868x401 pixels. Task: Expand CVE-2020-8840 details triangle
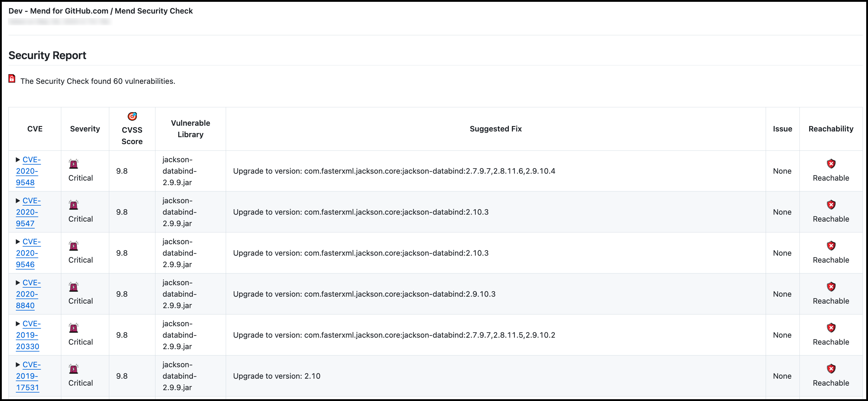18,283
